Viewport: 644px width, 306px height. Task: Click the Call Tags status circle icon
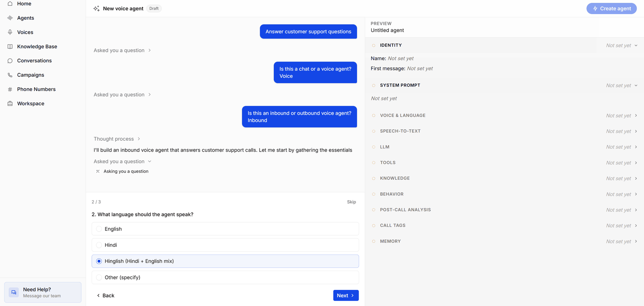click(374, 226)
